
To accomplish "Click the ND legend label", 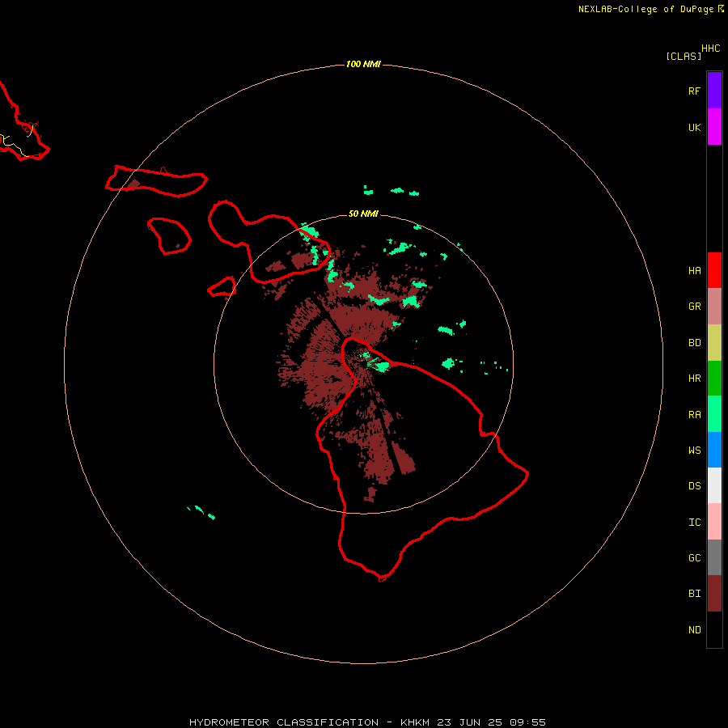I will tap(694, 630).
